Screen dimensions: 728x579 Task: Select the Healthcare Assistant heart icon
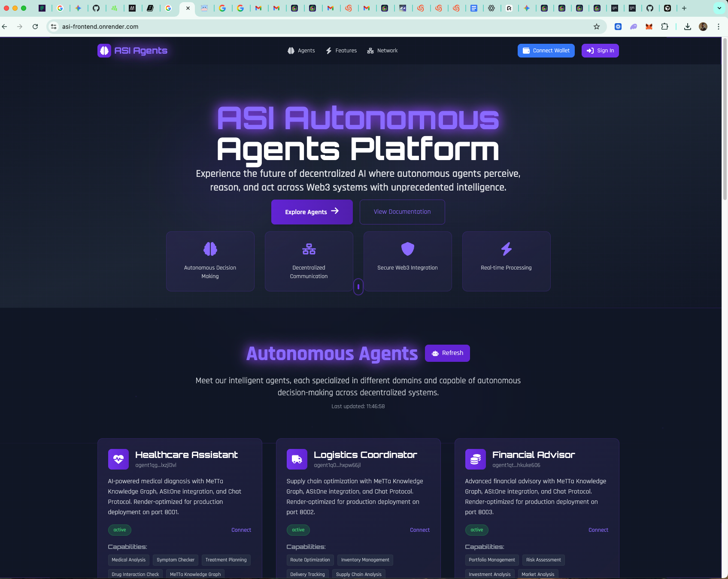[x=118, y=459]
